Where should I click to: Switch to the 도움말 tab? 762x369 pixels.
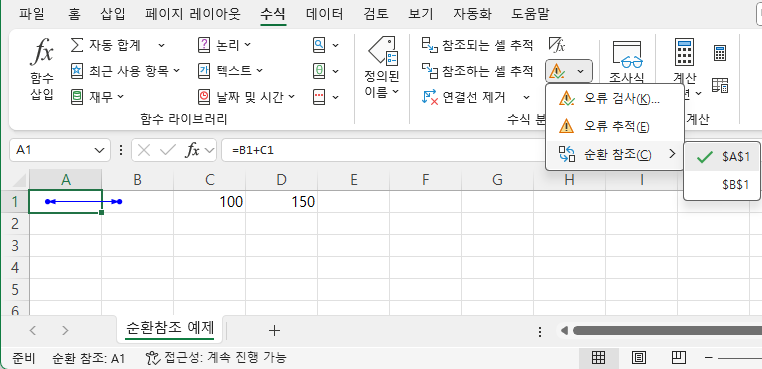530,14
